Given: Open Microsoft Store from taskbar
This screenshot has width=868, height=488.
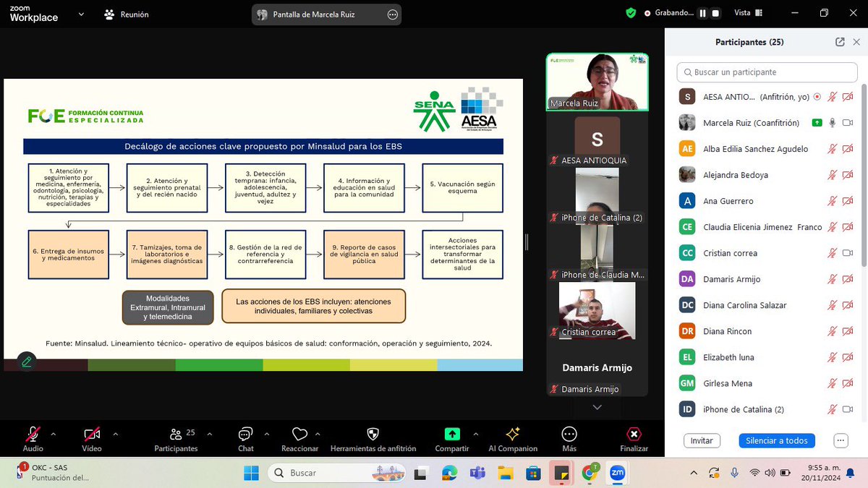Looking at the screenshot, I should click(533, 474).
